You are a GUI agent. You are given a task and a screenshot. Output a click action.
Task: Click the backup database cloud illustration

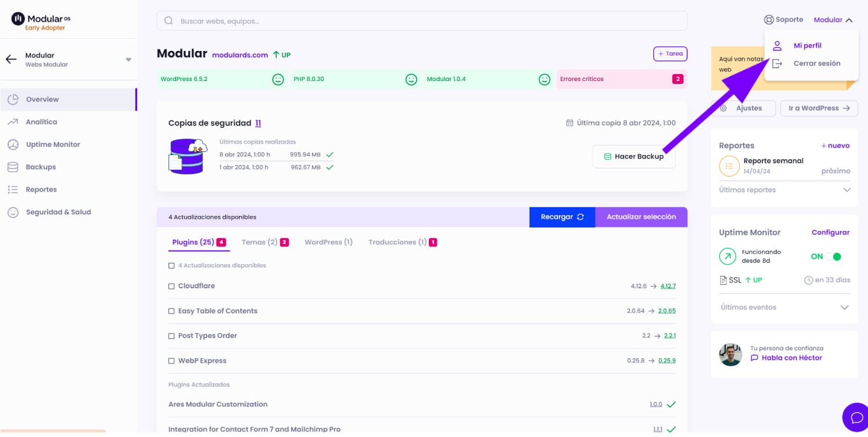coord(187,156)
